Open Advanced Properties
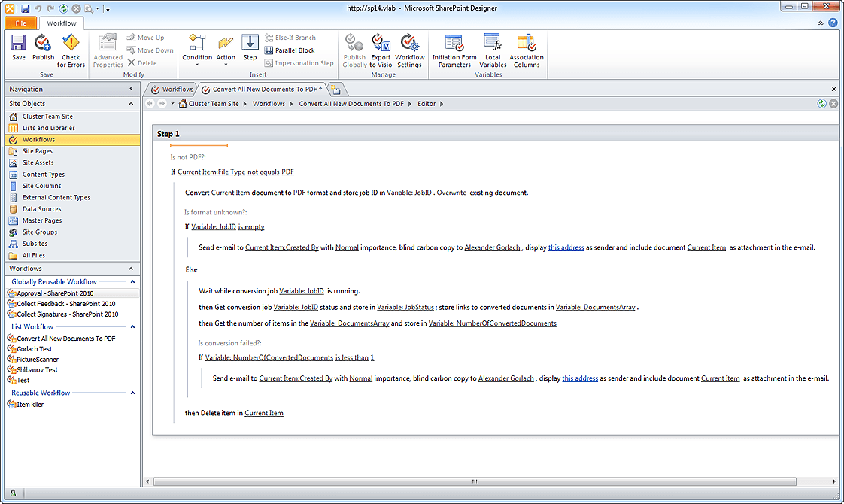This screenshot has width=844, height=504. pyautogui.click(x=108, y=50)
